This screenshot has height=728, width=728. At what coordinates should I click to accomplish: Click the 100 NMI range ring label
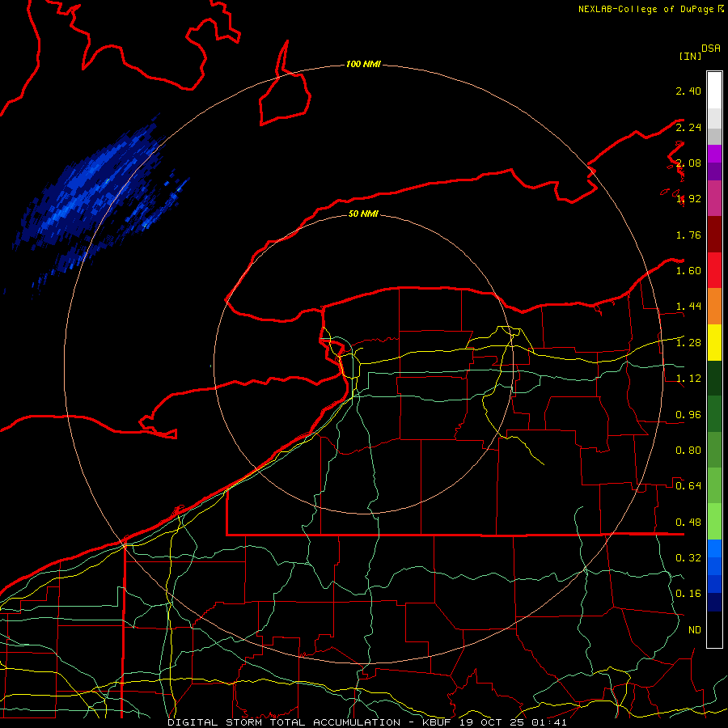(363, 64)
